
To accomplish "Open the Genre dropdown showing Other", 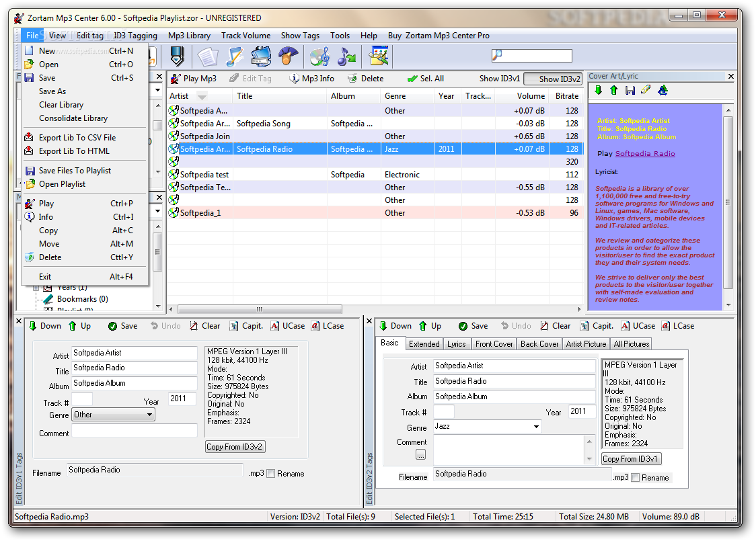I will click(x=114, y=415).
